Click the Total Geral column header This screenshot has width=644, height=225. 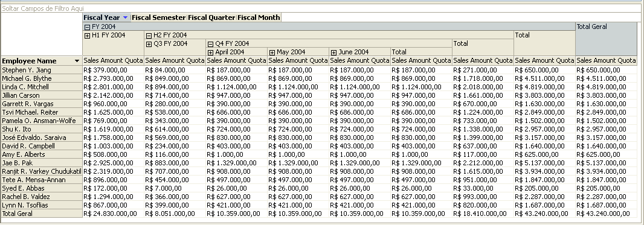click(606, 39)
